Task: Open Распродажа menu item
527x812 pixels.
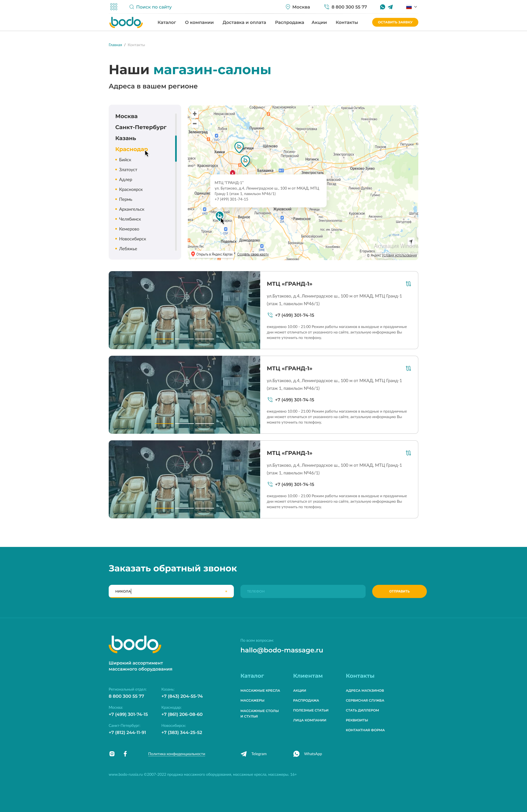Action: pos(289,23)
